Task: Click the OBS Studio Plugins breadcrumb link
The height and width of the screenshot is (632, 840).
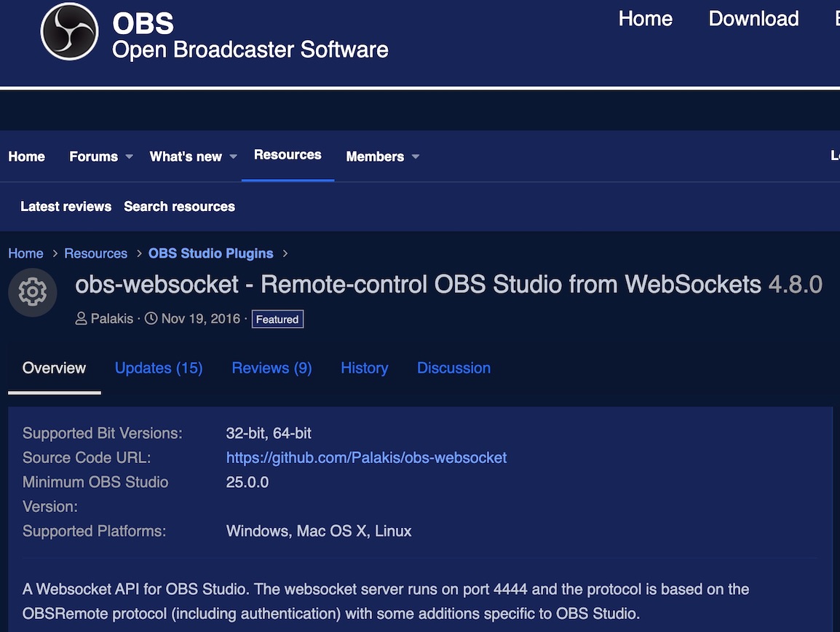Action: click(x=210, y=253)
